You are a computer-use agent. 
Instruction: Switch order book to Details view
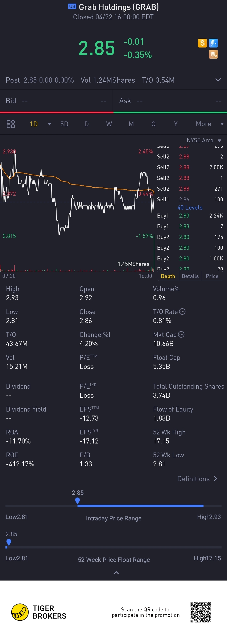pyautogui.click(x=190, y=276)
